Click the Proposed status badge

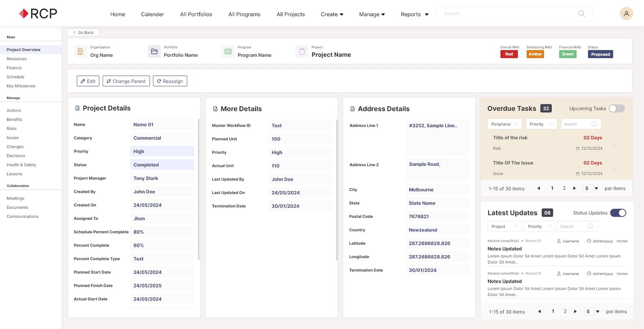[x=600, y=54]
